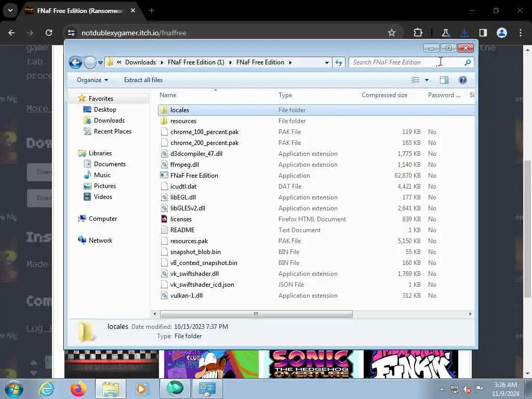Click Extract all files
Image resolution: width=532 pixels, height=399 pixels.
coord(143,80)
